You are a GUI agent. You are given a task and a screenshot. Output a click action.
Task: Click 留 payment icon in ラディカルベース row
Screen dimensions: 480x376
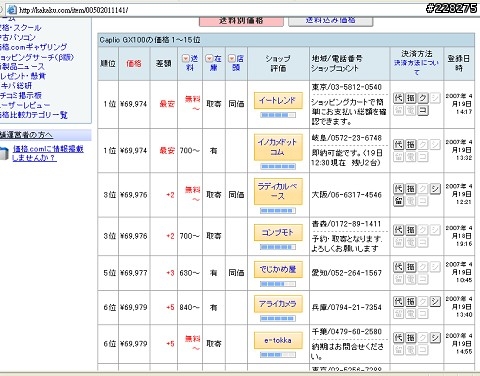coord(399,201)
